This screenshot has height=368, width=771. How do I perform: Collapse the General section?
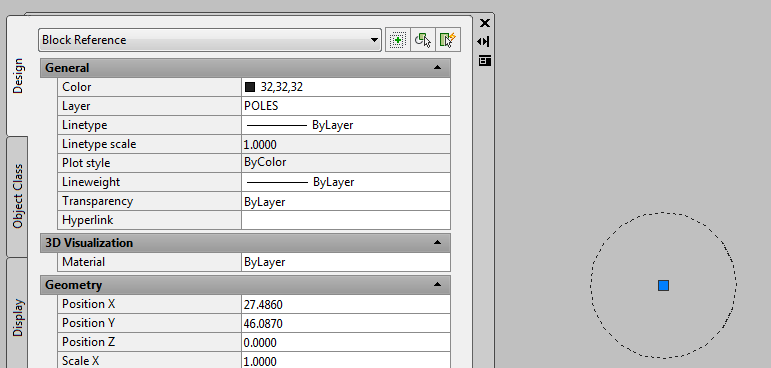[x=438, y=68]
